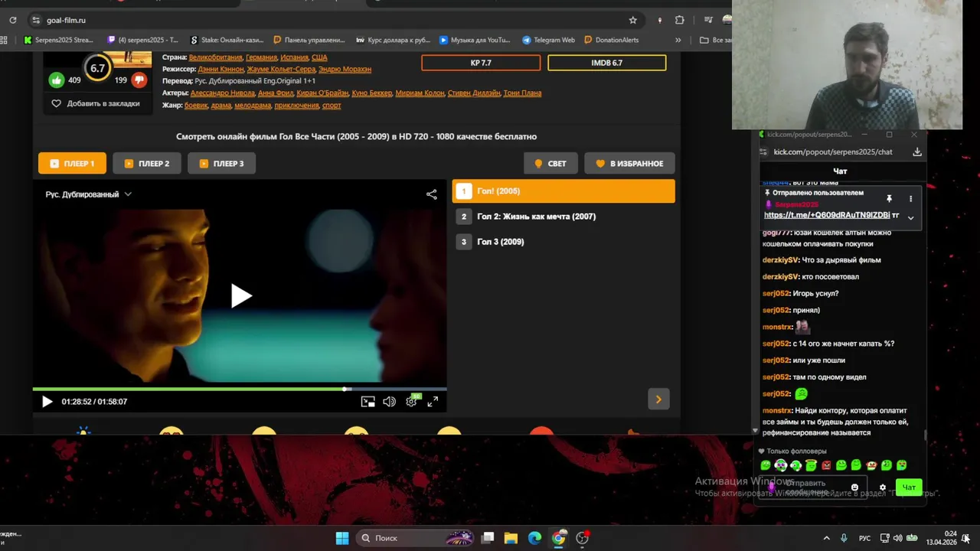Insert first green emote in emote row

pyautogui.click(x=766, y=465)
